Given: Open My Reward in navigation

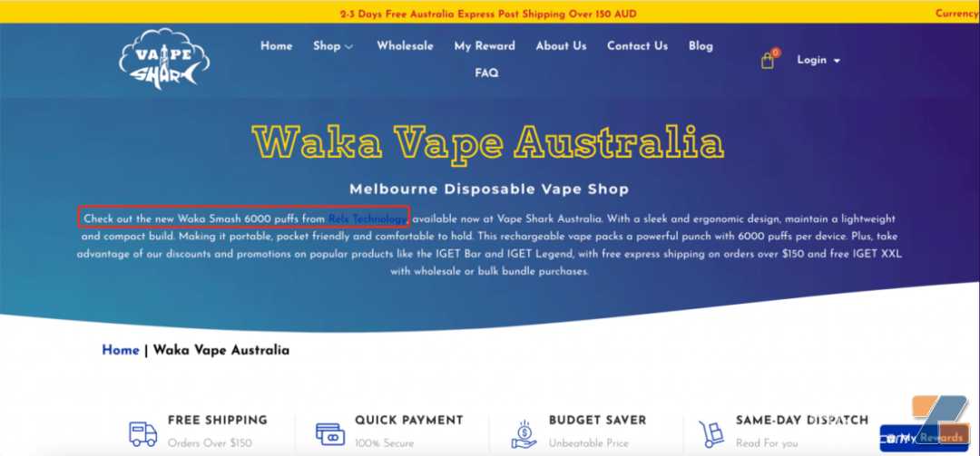Looking at the screenshot, I should (x=485, y=45).
